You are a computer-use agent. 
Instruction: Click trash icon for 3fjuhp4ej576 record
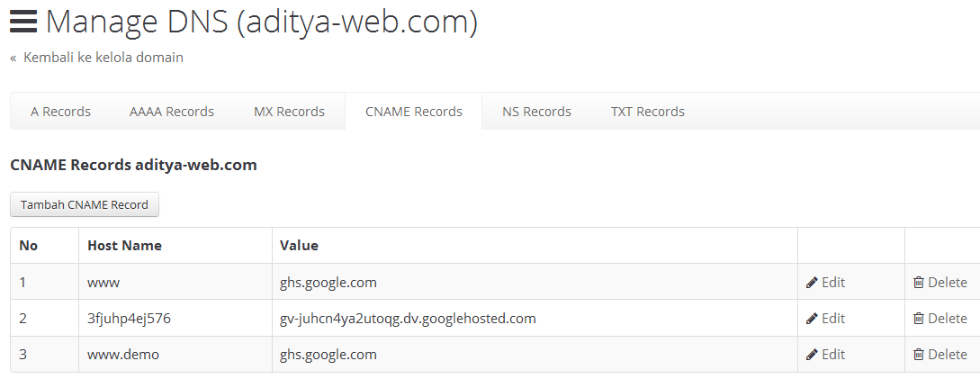click(919, 319)
